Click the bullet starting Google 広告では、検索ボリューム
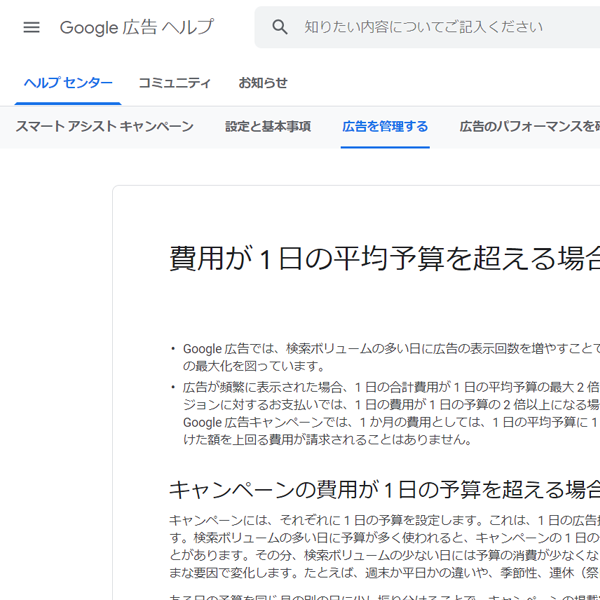Image resolution: width=600 pixels, height=600 pixels. [391, 357]
